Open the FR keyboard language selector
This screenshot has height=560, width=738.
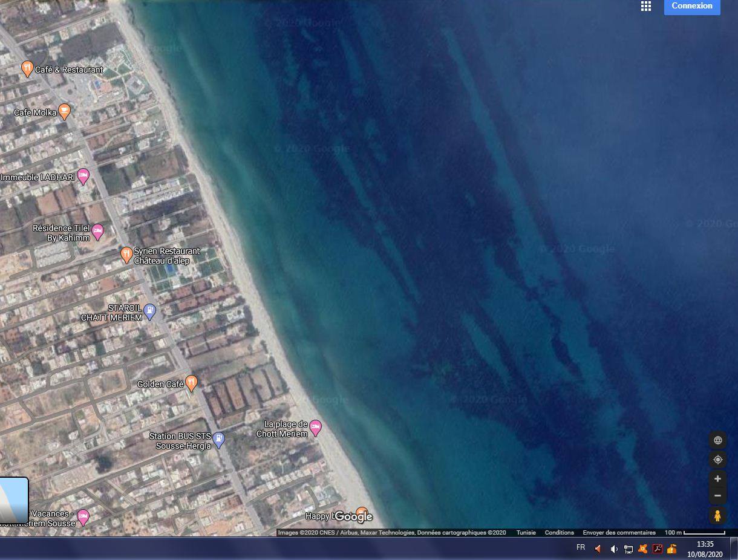[581, 547]
